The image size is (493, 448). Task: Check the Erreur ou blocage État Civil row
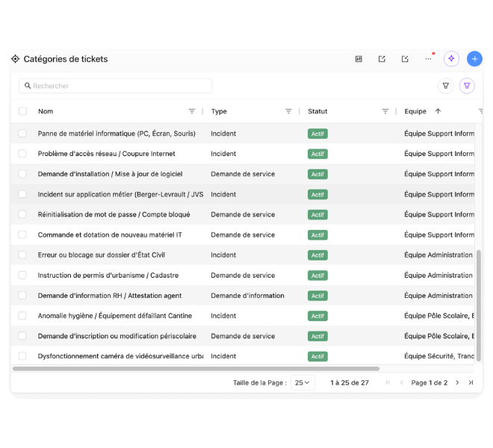22,255
